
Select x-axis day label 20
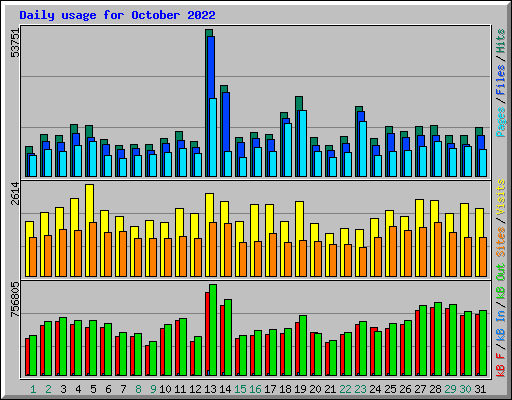(x=315, y=389)
